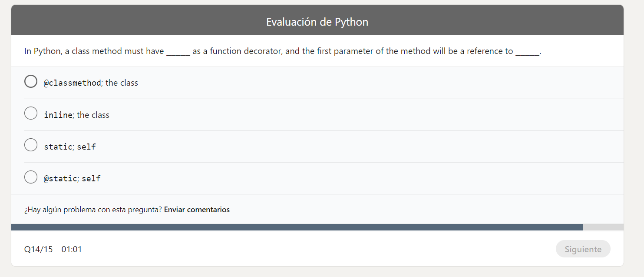Screen dimensions: 644x277
Task: Click the Siguiente button
Action: (x=583, y=249)
